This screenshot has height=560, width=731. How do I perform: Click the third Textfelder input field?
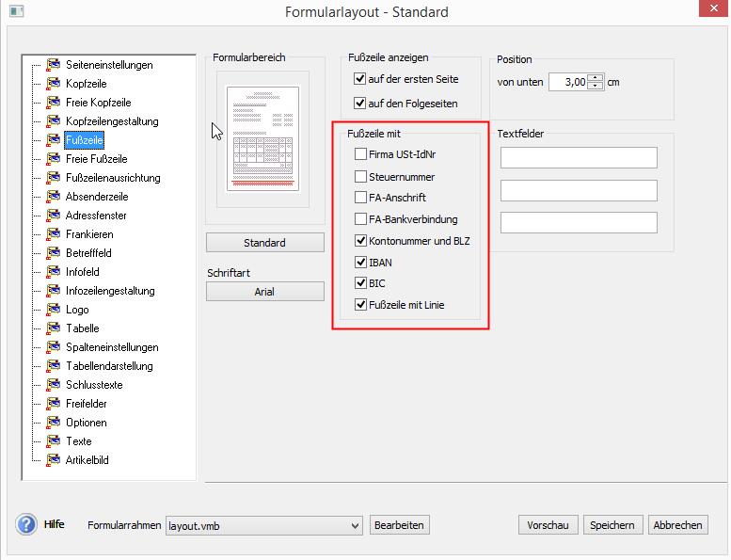pos(579,222)
